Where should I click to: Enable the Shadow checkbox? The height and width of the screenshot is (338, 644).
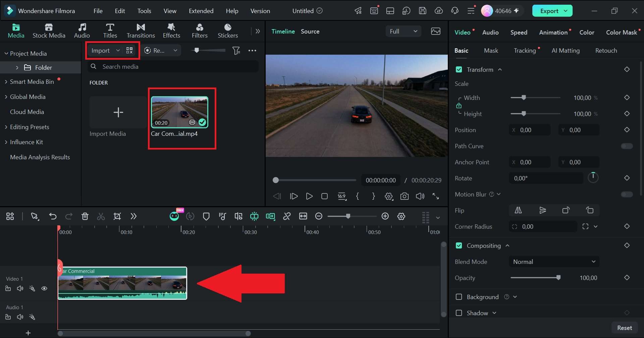tap(459, 313)
